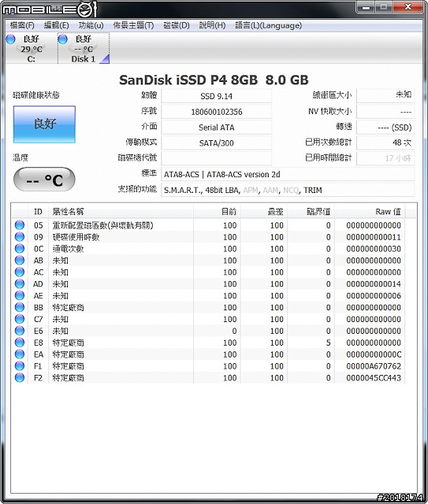Click status orb of attribute 05

(x=20, y=225)
